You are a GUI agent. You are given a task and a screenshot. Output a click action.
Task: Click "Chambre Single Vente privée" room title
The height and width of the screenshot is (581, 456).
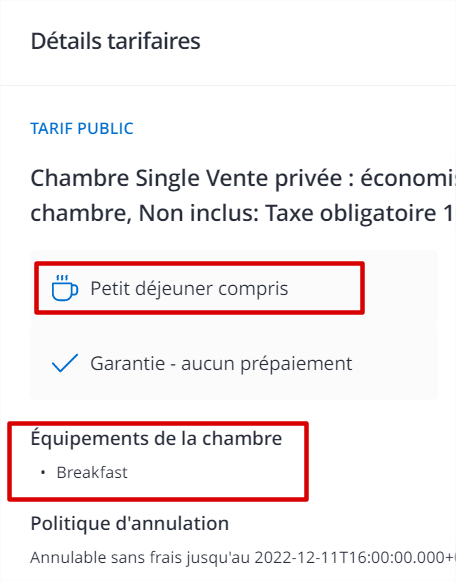pos(186,178)
